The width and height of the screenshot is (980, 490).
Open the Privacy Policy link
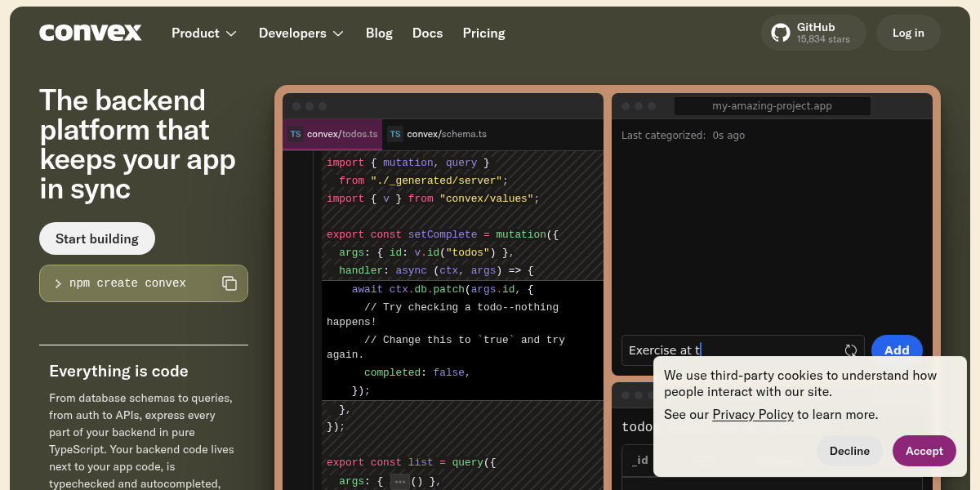753,414
